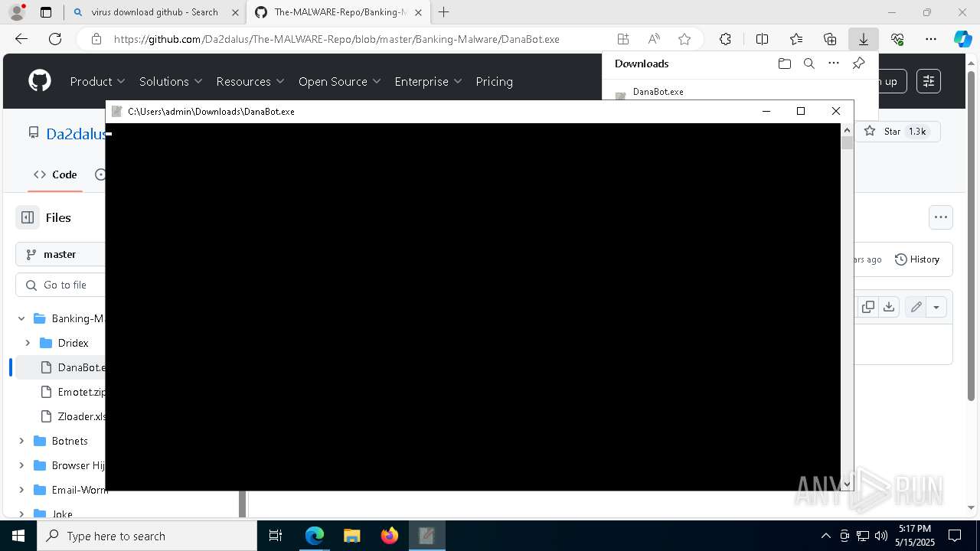The height and width of the screenshot is (551, 980).
Task: Copy raw file contents icon
Action: pos(868,307)
